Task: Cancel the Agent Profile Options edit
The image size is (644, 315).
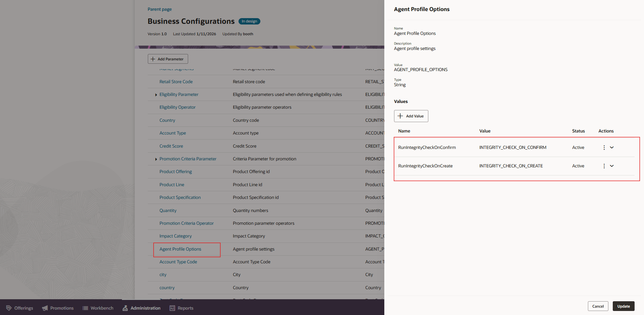Action: pyautogui.click(x=598, y=306)
